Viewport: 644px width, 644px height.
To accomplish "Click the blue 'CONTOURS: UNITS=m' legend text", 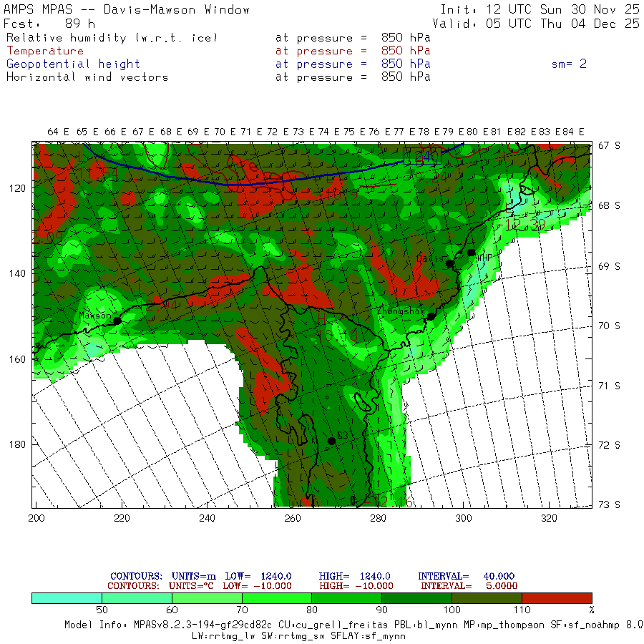I will pos(163,576).
